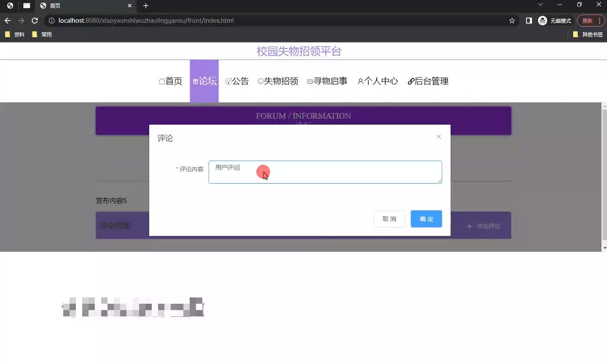Screen dimensions: 607x364
Task: Open a new browser tab with plus
Action: [x=146, y=5]
